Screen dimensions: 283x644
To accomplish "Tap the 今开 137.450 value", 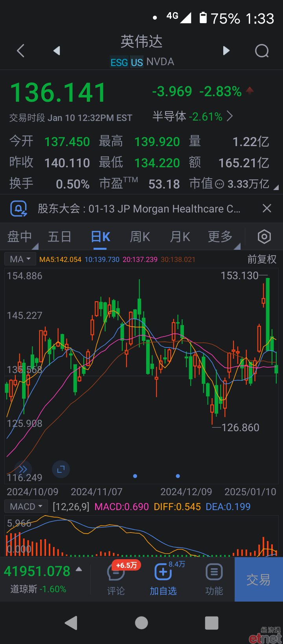I will coord(67,142).
